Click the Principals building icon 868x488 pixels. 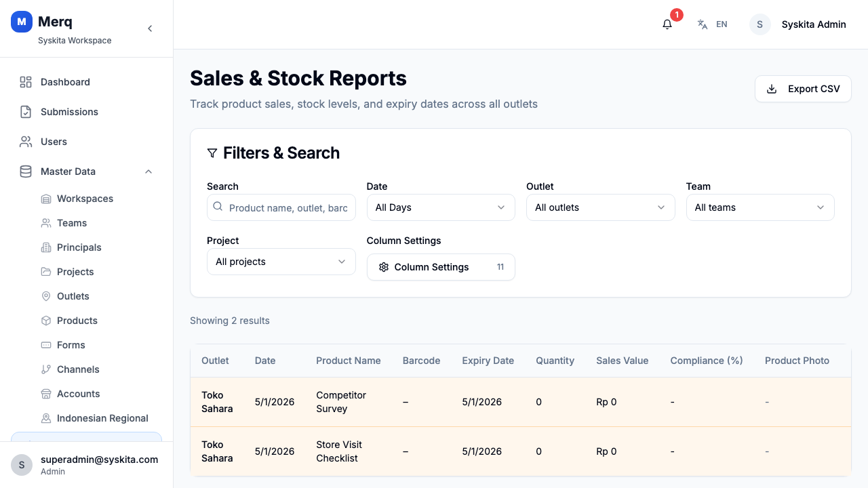click(x=46, y=247)
